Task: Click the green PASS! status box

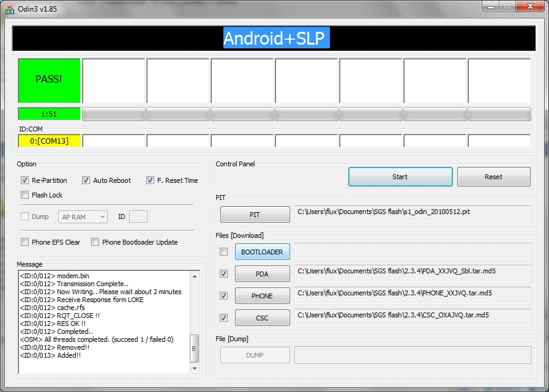Action: click(49, 81)
